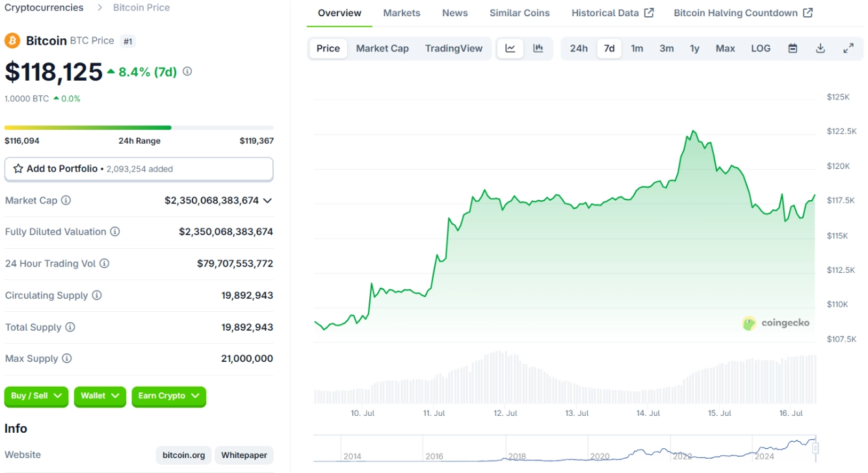This screenshot has height=473, width=868.
Task: Click the $118,125 price value
Action: click(x=54, y=72)
